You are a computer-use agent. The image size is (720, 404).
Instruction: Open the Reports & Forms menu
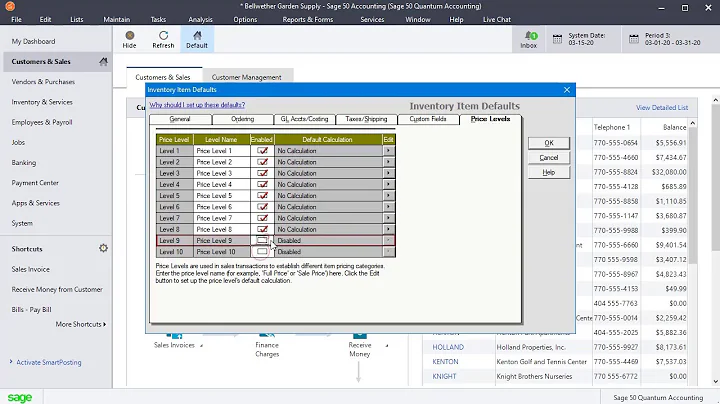pos(308,19)
